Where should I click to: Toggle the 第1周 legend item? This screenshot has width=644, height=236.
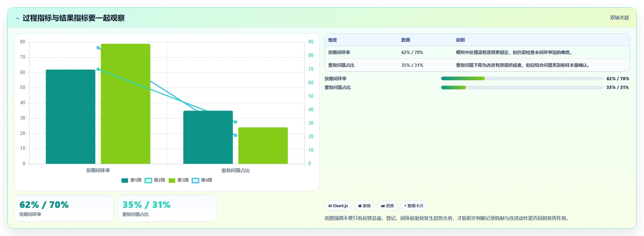(x=131, y=180)
